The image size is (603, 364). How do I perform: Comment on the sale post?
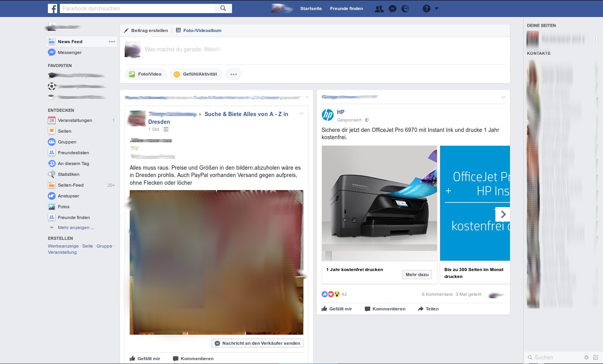point(193,359)
